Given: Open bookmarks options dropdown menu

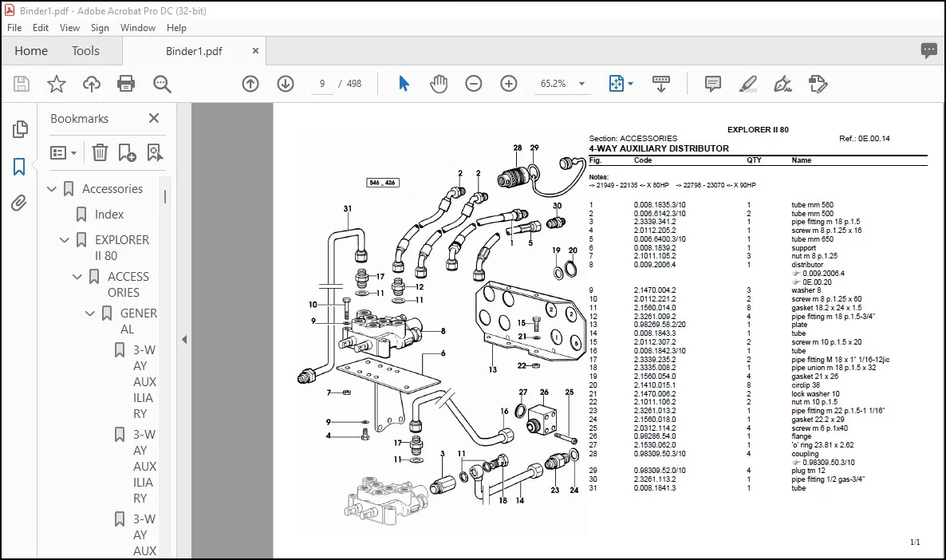Looking at the screenshot, I should pos(63,152).
